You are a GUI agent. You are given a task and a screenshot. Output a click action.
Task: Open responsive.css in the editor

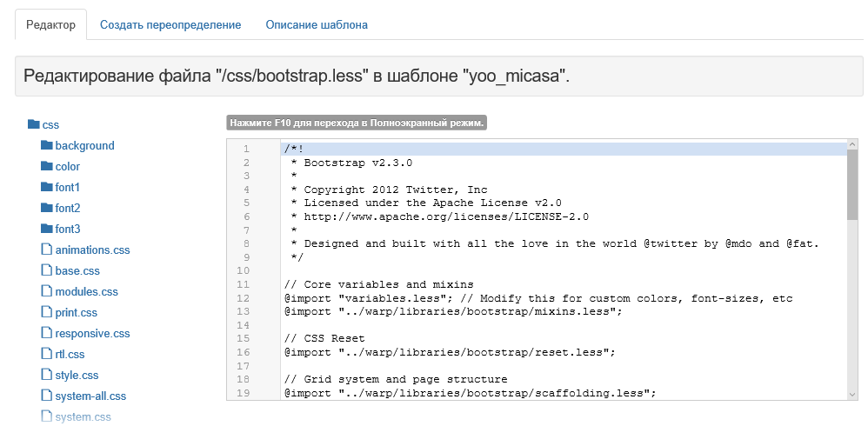92,334
